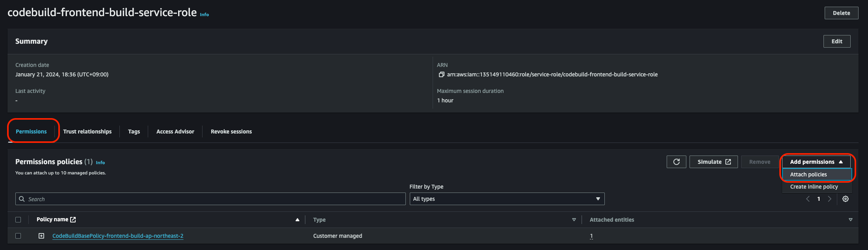This screenshot has width=868, height=250.
Task: Go to previous page with left chevron
Action: tap(808, 199)
